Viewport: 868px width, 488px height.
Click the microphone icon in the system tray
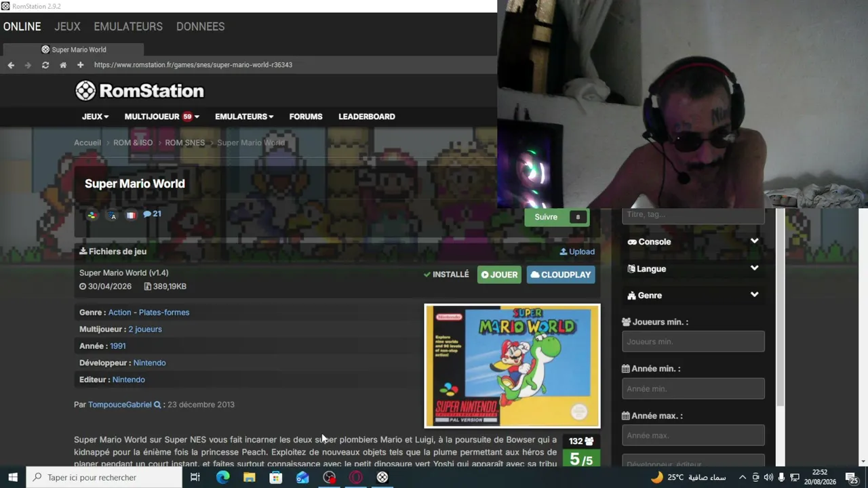tap(781, 477)
